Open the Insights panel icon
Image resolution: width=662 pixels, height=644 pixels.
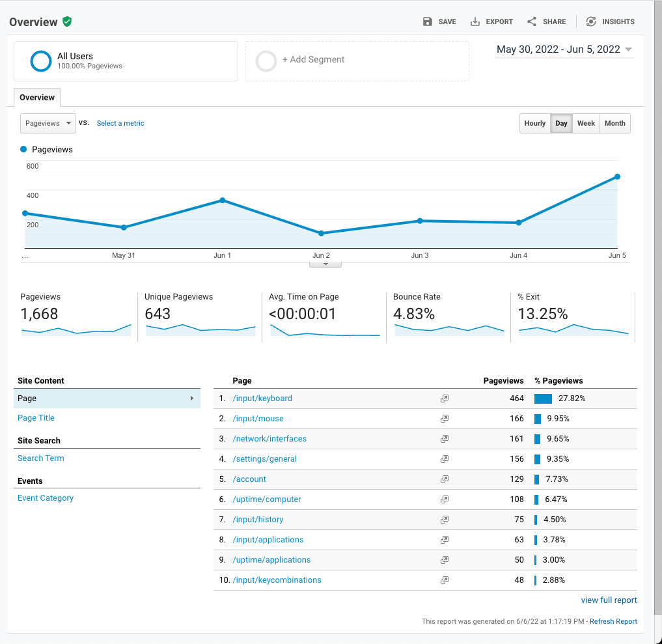[591, 21]
